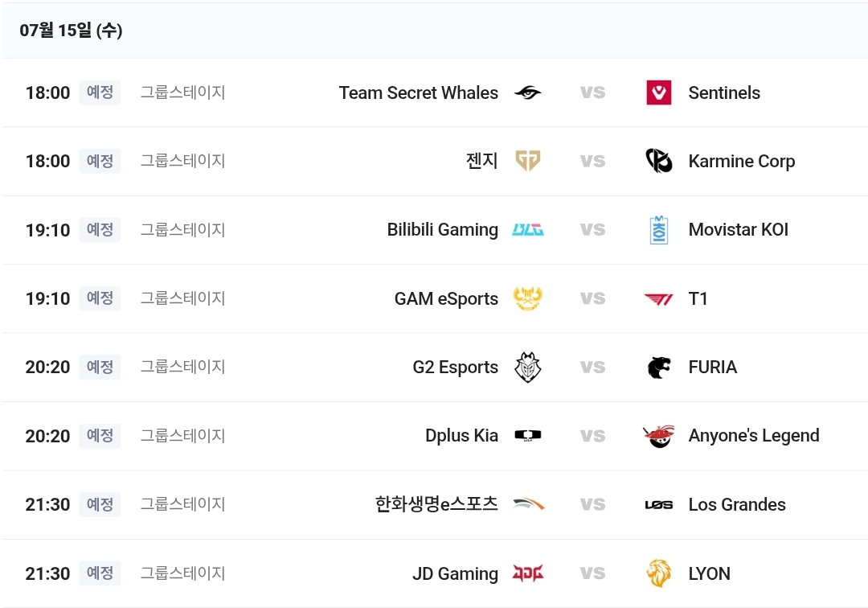
Task: Select the GAM eSports logo
Action: click(x=527, y=298)
